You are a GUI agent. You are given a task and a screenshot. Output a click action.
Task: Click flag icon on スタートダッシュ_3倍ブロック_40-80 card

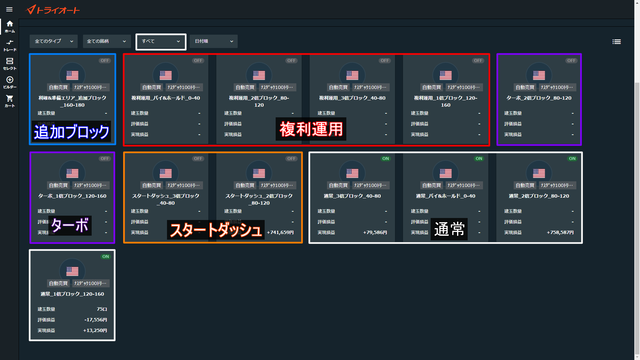coord(166,173)
